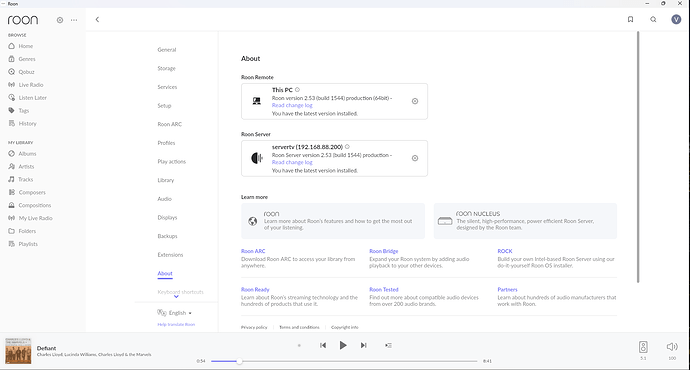This screenshot has width=690, height=370.
Task: Expand more settings tabs with the chevron
Action: coord(176,297)
